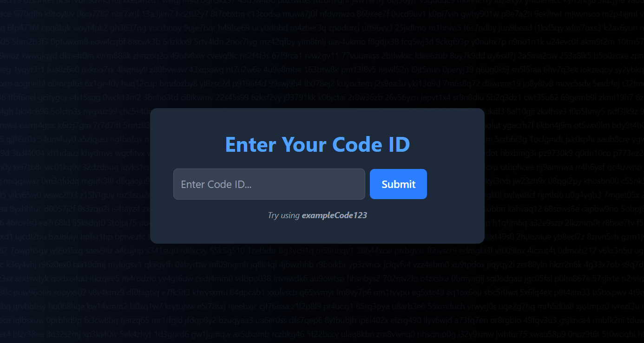The height and width of the screenshot is (343, 644).
Task: Click the Enter Your Code ID heading
Action: point(317,144)
